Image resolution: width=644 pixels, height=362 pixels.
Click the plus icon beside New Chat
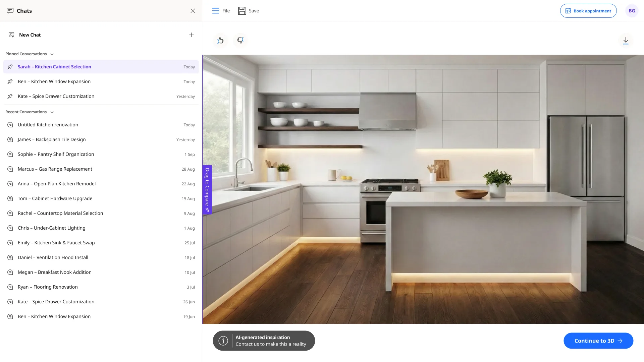(x=192, y=35)
